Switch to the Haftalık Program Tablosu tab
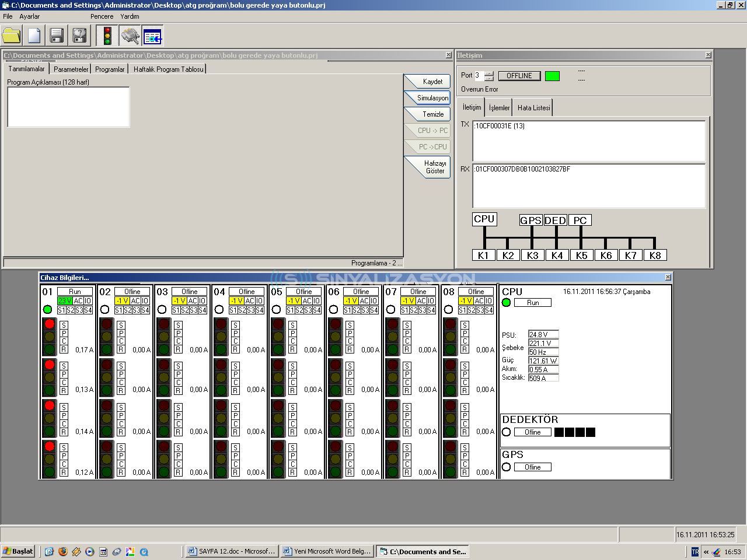The image size is (747, 560). [x=168, y=68]
